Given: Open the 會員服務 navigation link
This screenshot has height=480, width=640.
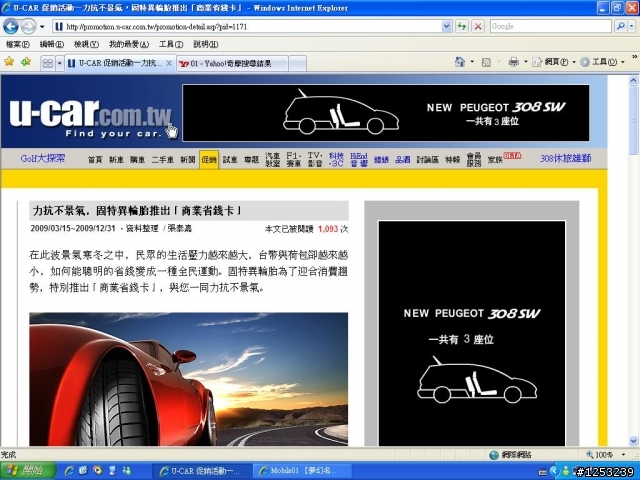Looking at the screenshot, I should [x=474, y=160].
